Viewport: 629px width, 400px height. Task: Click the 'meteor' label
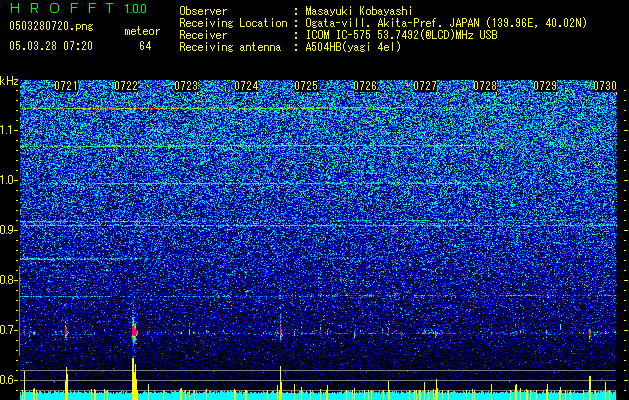(x=142, y=31)
